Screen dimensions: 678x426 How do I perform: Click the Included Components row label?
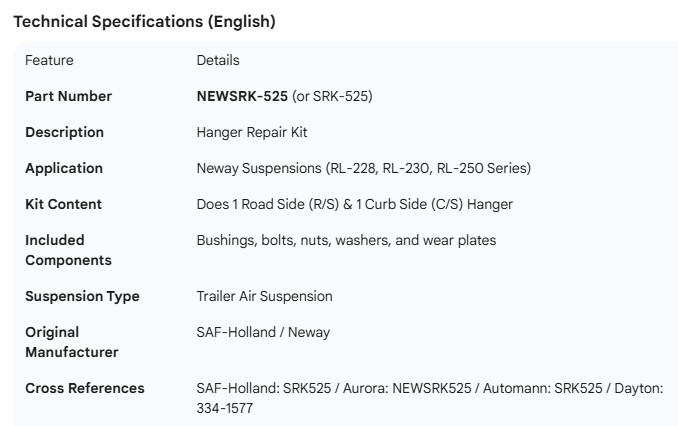(x=68, y=250)
